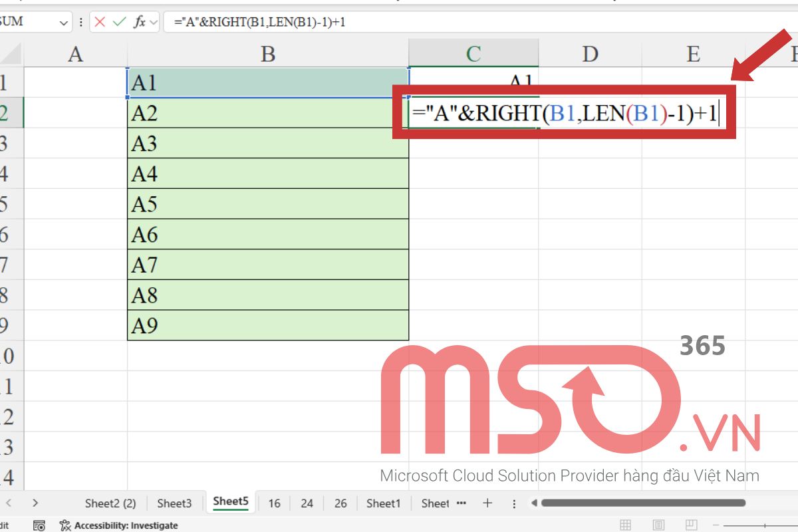Select column D header
This screenshot has height=532, width=798.
pyautogui.click(x=590, y=54)
